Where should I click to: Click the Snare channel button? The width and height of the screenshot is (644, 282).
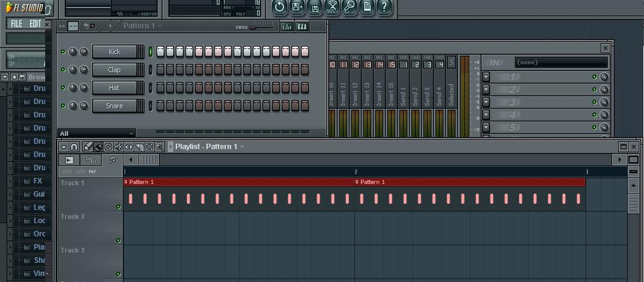pyautogui.click(x=114, y=106)
